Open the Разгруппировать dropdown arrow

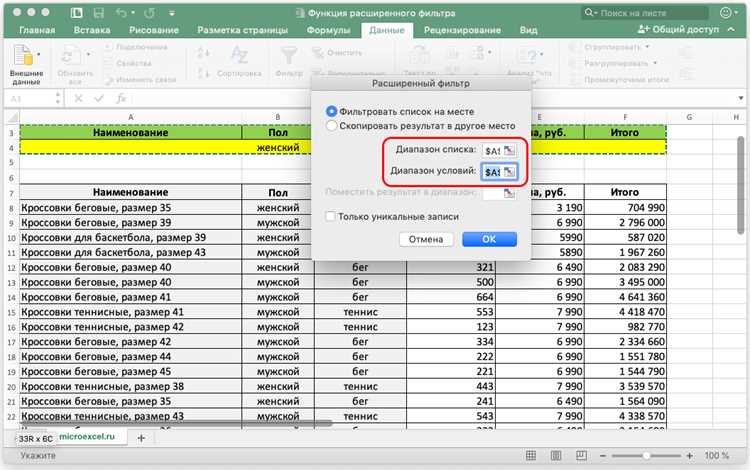[x=655, y=63]
